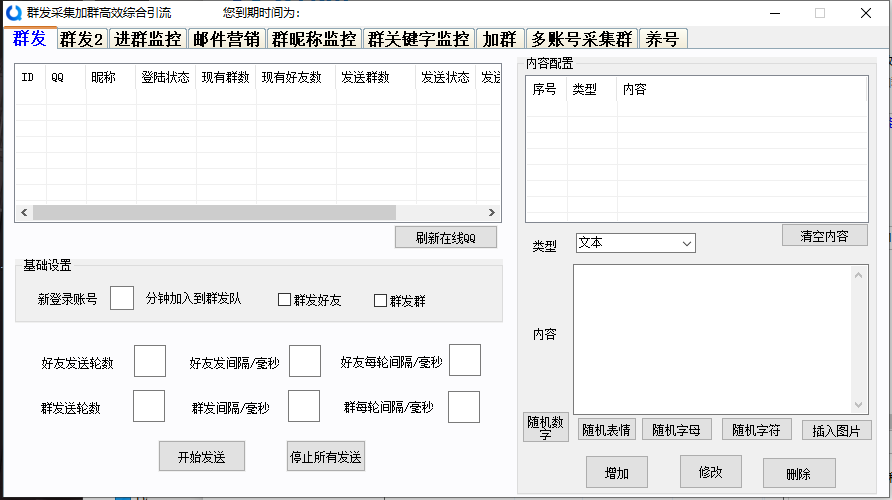Switch to the 邮件营销 tab

tap(226, 39)
